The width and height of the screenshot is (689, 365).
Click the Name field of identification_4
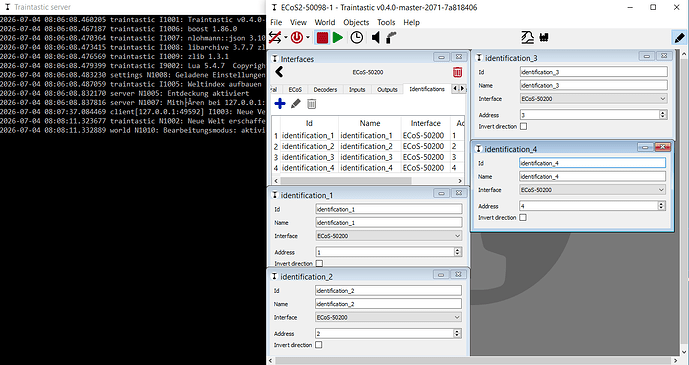(592, 177)
